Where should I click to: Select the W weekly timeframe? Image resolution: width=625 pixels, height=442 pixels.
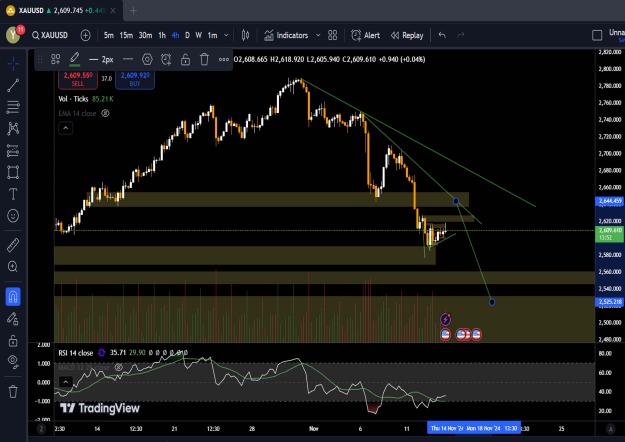199,35
